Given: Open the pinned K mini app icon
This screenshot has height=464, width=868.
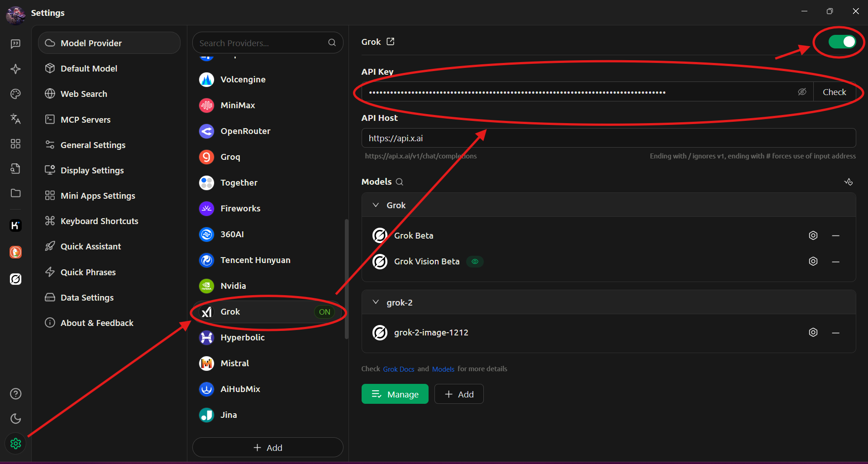Looking at the screenshot, I should tap(15, 225).
